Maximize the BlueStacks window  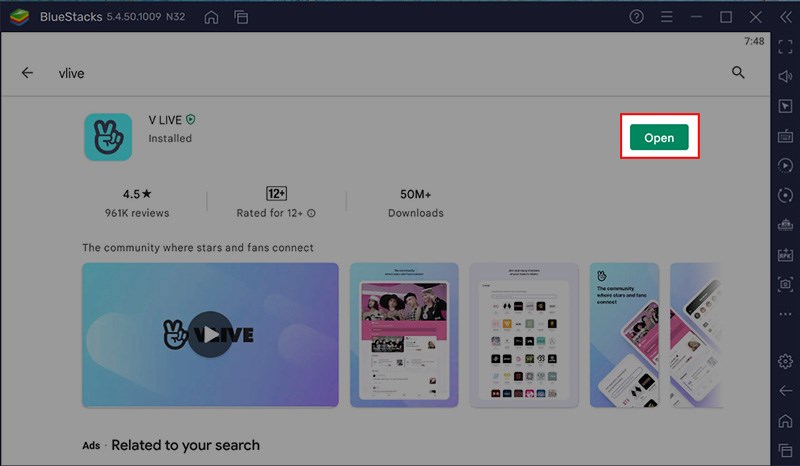click(x=726, y=17)
